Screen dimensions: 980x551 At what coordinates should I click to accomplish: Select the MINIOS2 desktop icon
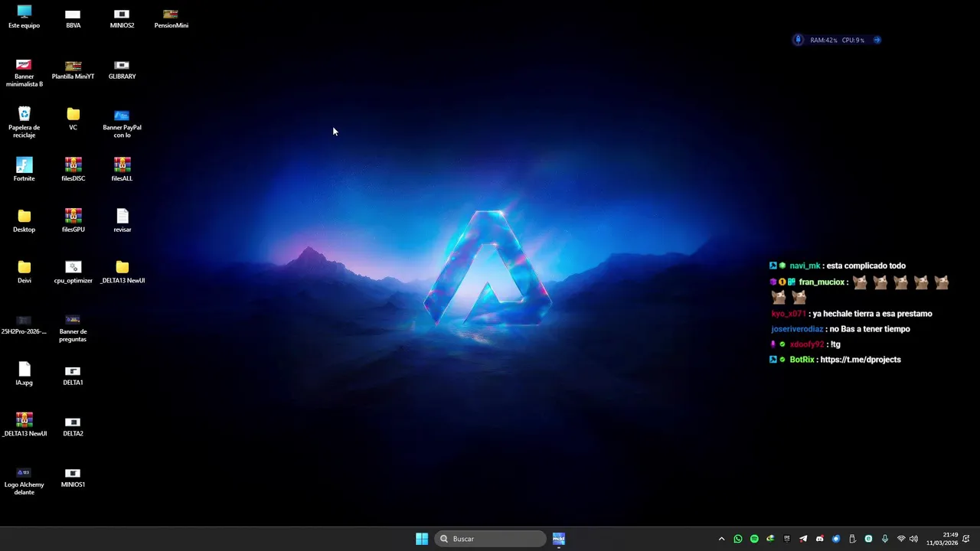coord(122,18)
